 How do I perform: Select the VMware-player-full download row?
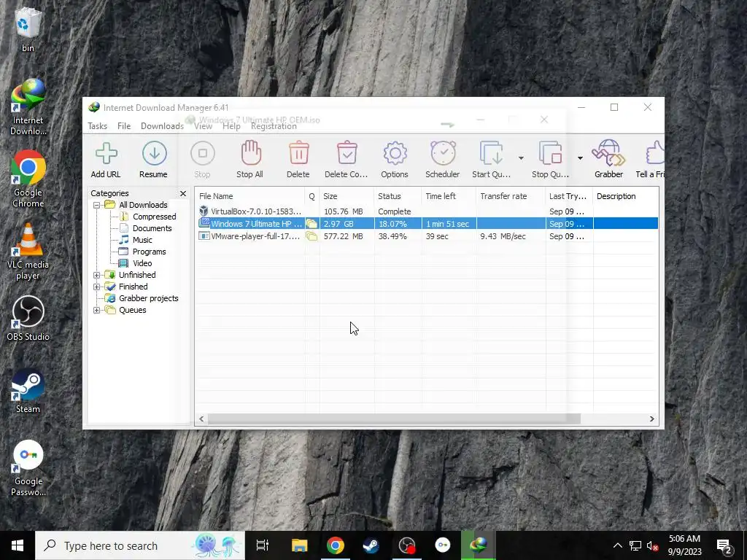pos(427,236)
